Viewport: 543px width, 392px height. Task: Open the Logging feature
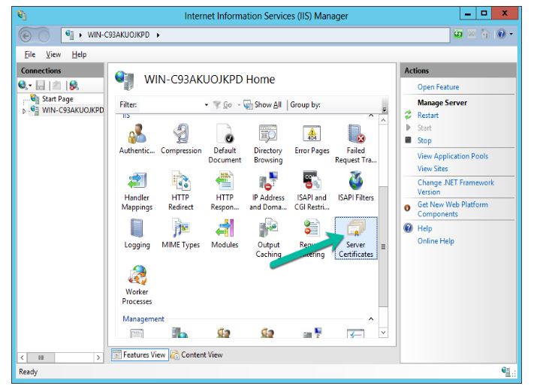coord(137,233)
